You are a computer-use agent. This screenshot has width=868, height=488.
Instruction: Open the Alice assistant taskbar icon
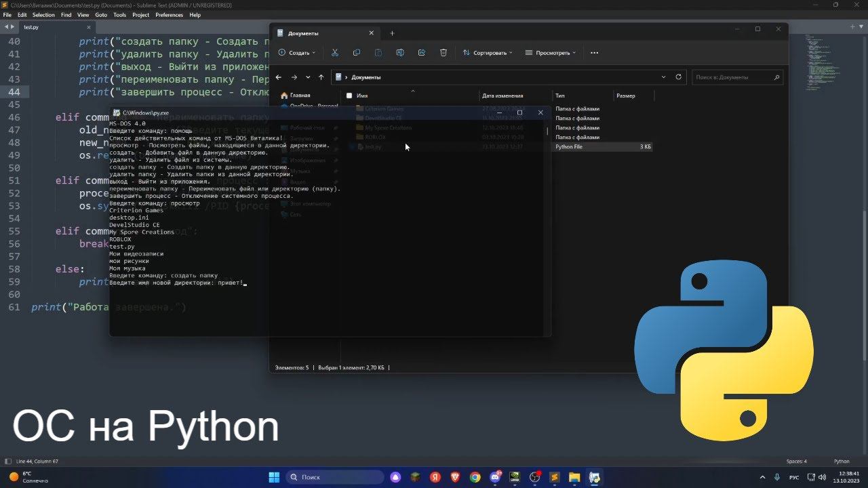point(395,477)
